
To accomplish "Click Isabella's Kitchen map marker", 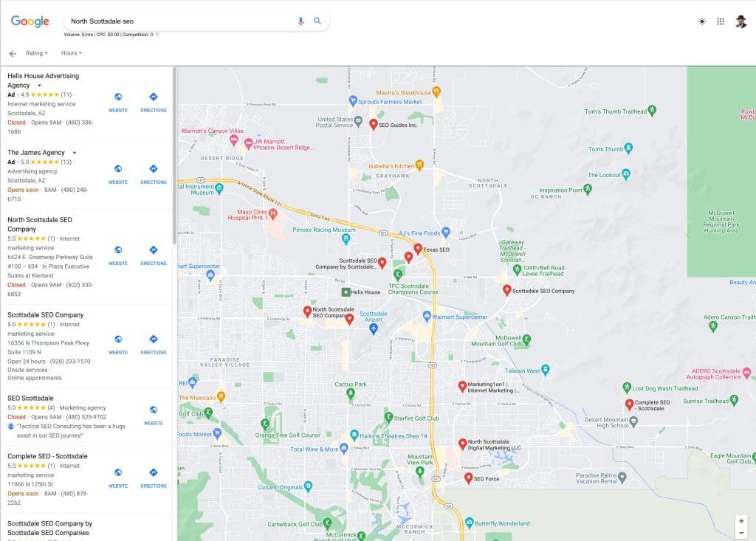I will pyautogui.click(x=419, y=165).
